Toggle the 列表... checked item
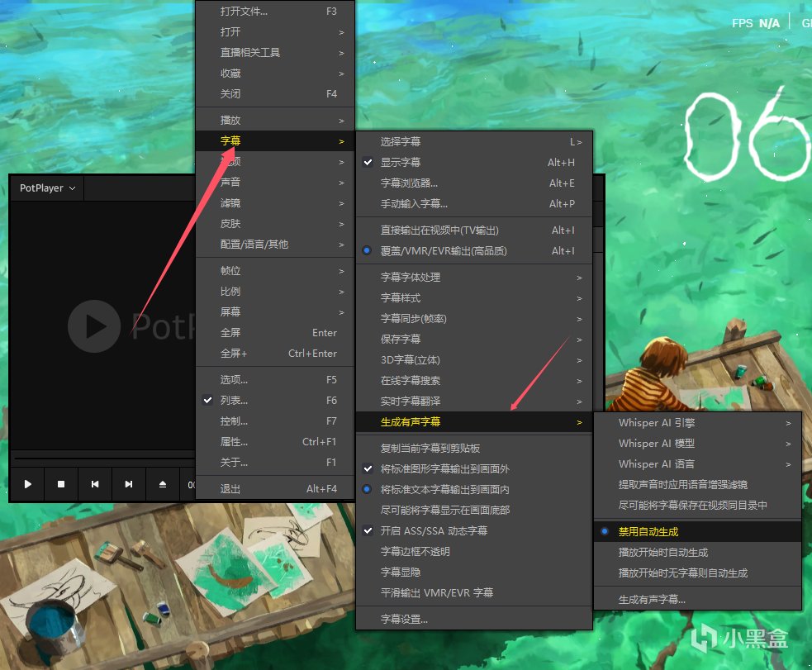The height and width of the screenshot is (670, 812). coord(275,400)
